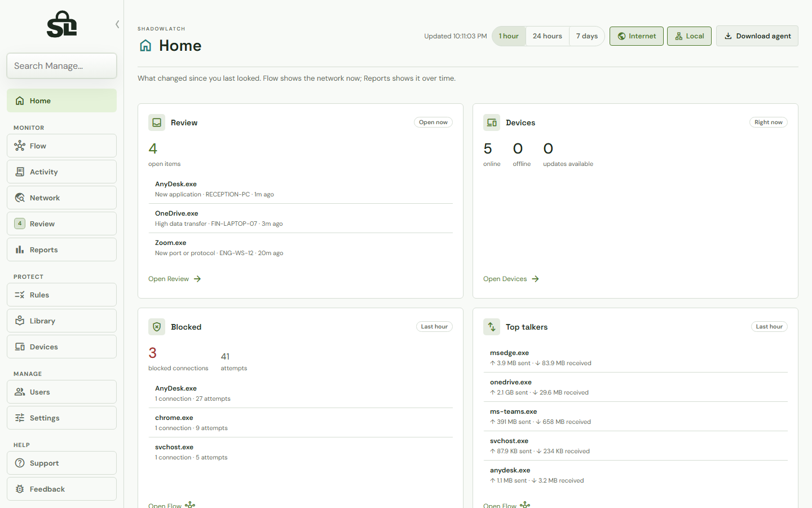812x508 pixels.
Task: Switch time range to 7 days
Action: click(587, 36)
